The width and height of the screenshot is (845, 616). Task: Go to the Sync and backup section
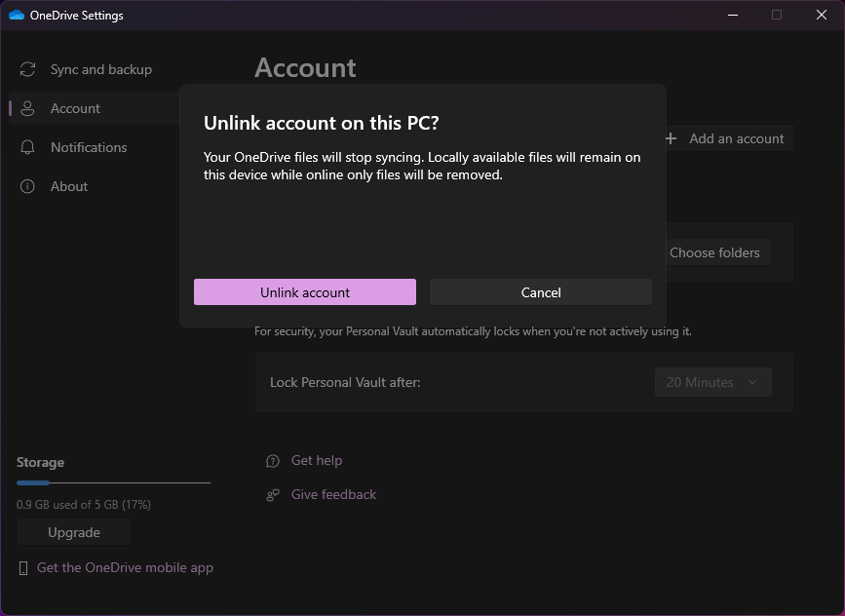pos(101,69)
